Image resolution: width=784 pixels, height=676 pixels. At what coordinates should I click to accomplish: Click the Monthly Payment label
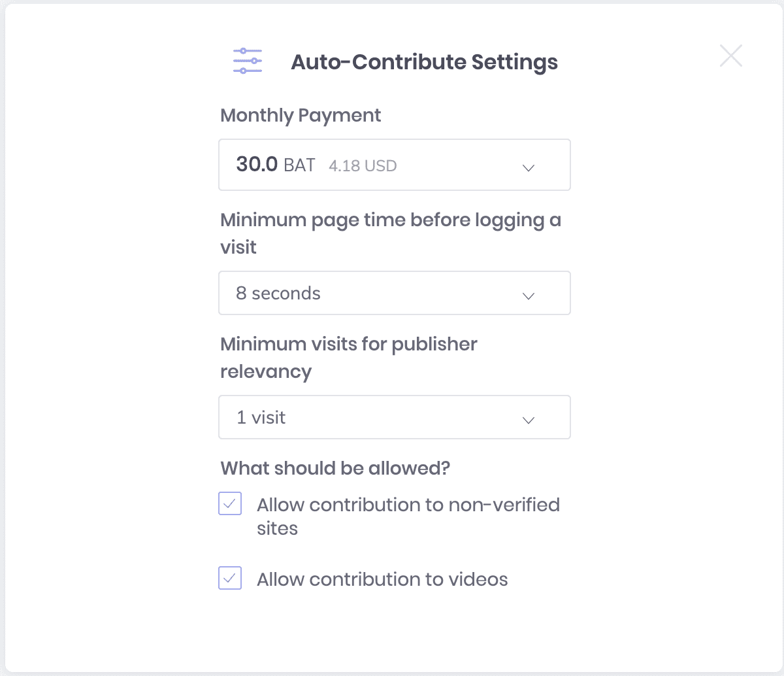coord(301,116)
